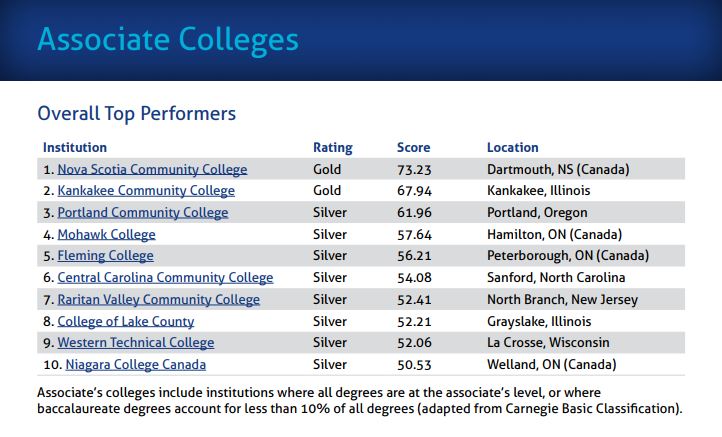Open the Kankakee Community College link
Viewport: 722px width, 437px height.
pos(146,191)
